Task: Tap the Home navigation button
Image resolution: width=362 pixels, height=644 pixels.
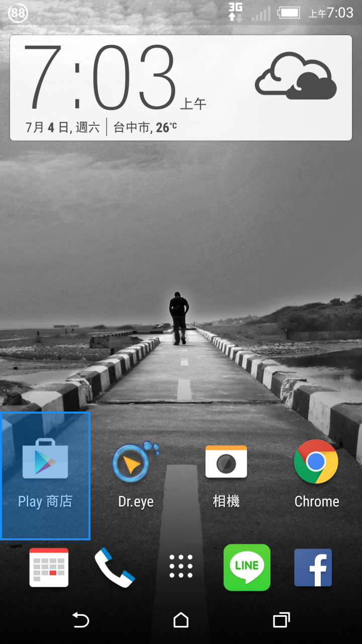Action: [x=181, y=620]
